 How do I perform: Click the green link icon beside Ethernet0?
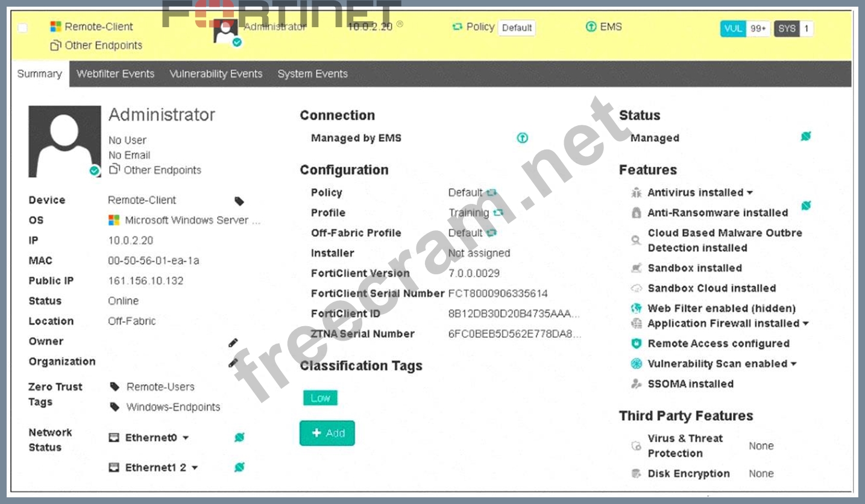pos(239,438)
